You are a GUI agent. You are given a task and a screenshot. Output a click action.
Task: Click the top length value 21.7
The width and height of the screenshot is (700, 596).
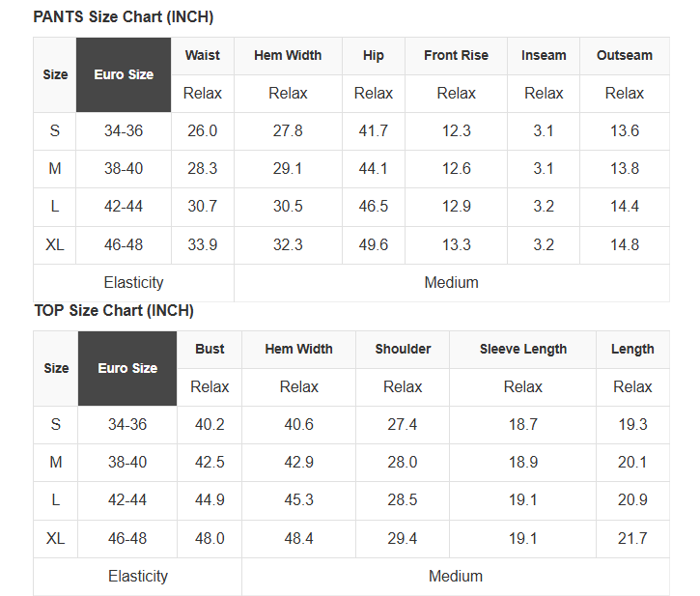click(632, 539)
